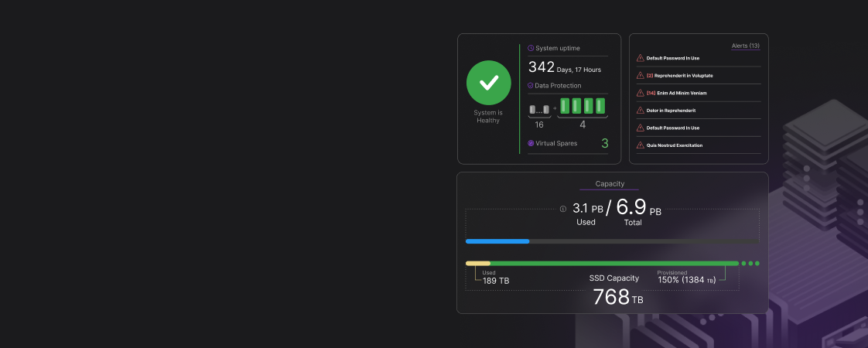
Task: Click the Provisioned 150% (1384 TB) label
Action: pyautogui.click(x=686, y=278)
